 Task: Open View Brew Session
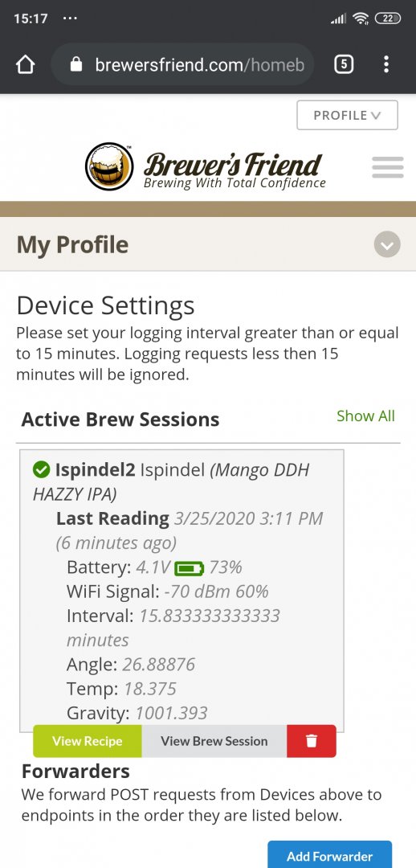pos(214,741)
